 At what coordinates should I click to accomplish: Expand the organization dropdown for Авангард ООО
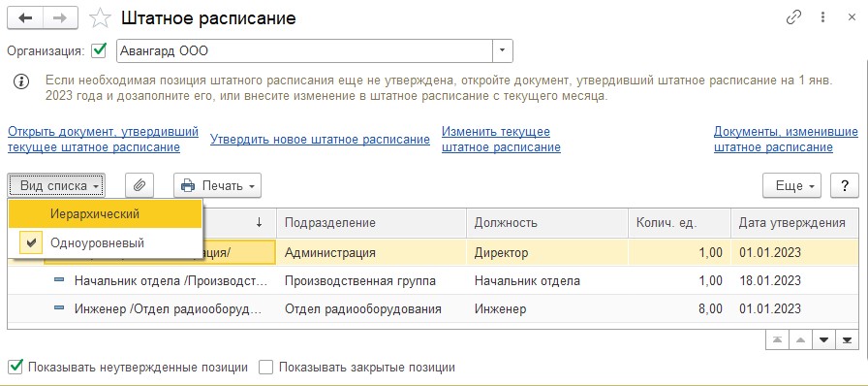503,51
